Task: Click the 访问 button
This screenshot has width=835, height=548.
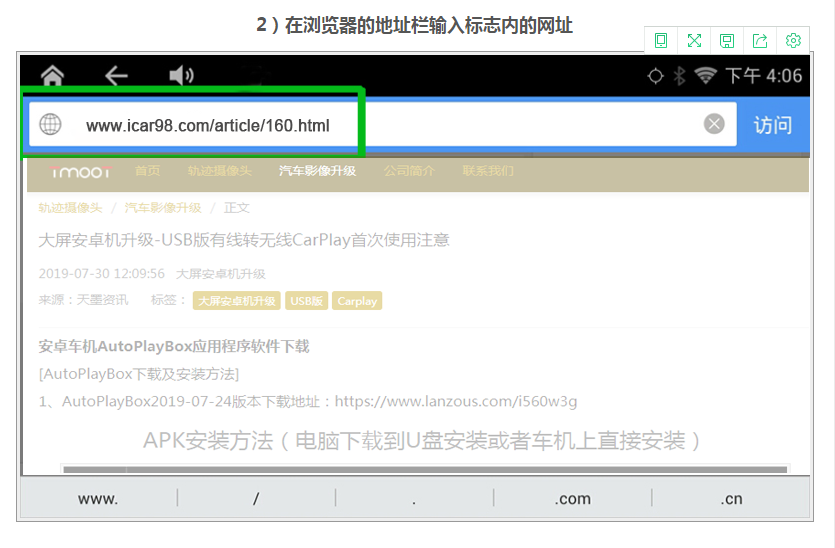Action: click(772, 125)
